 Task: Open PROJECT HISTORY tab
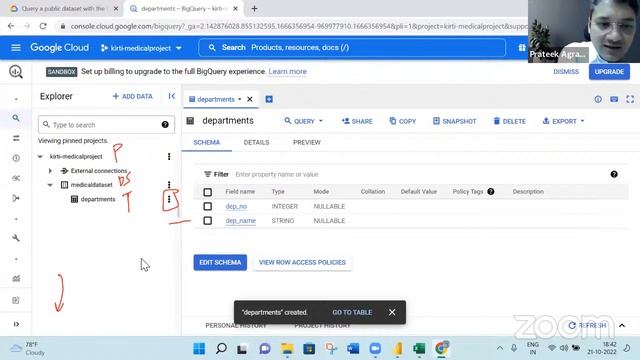coord(322,325)
